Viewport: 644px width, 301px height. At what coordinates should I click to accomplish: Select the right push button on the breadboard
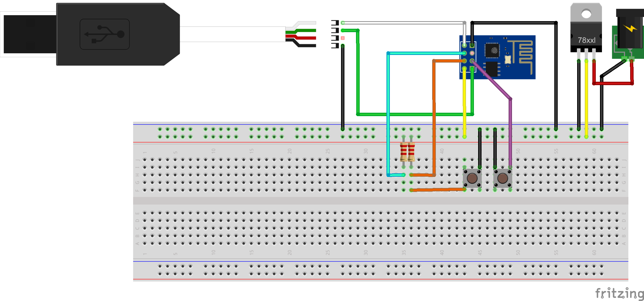tap(503, 178)
